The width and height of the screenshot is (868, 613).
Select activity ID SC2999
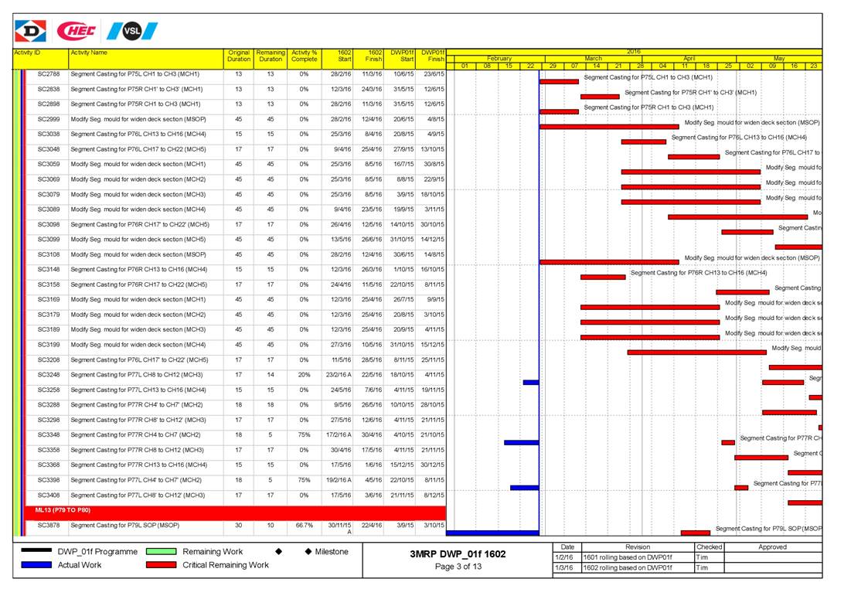tap(49, 119)
